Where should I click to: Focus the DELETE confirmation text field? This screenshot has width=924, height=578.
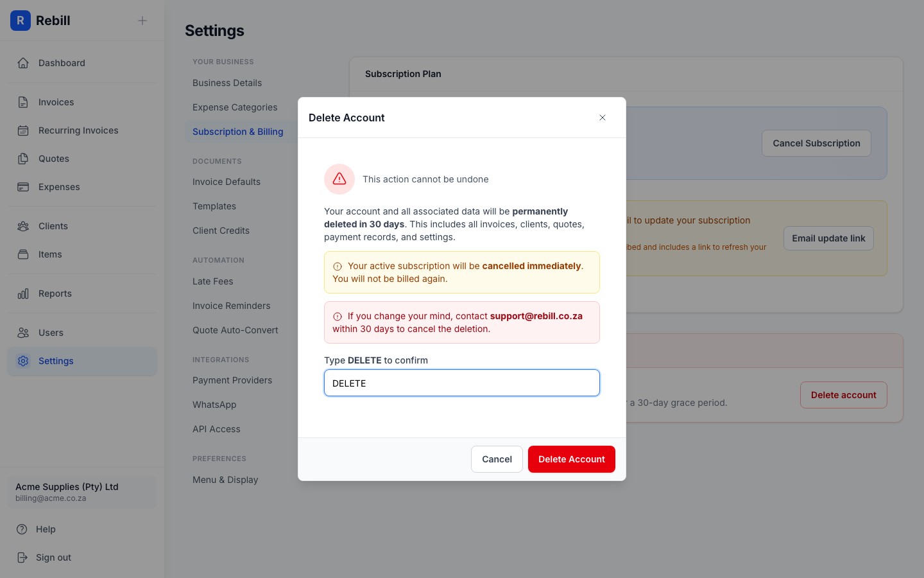[461, 383]
